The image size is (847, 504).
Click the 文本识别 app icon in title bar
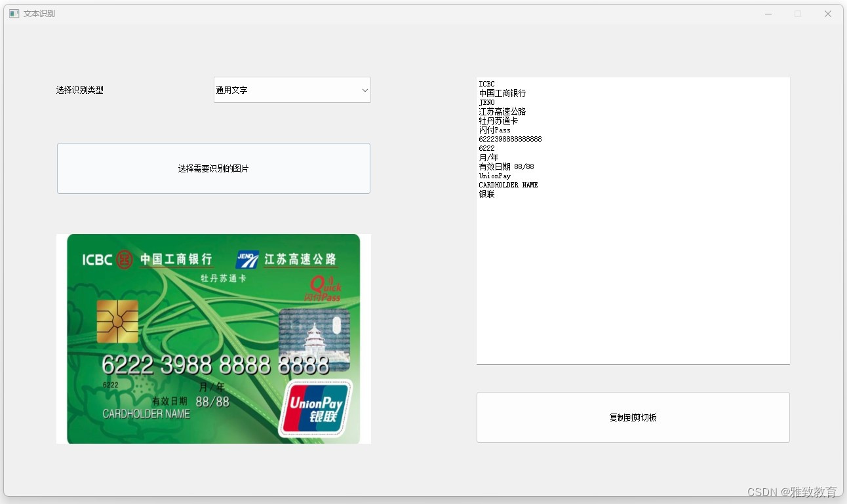click(x=13, y=13)
